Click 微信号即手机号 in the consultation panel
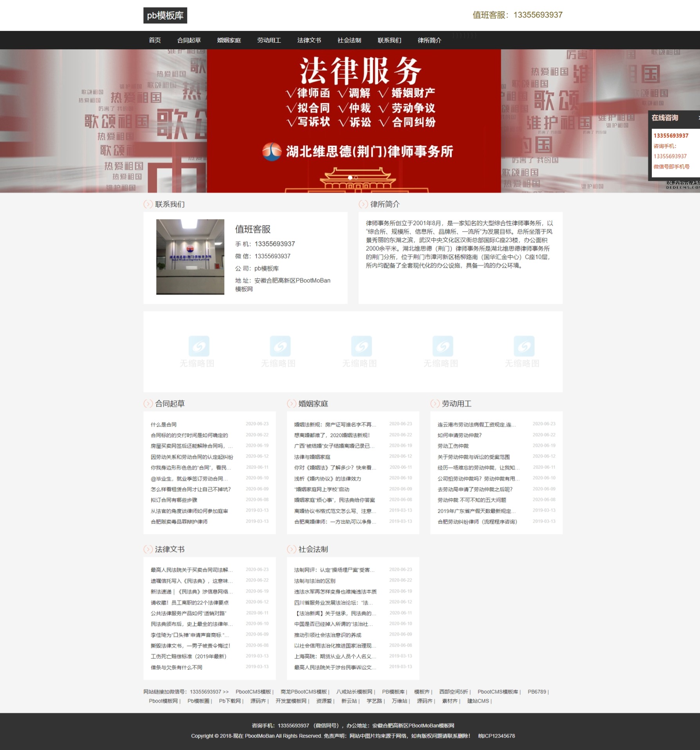This screenshot has height=750, width=700. click(671, 167)
